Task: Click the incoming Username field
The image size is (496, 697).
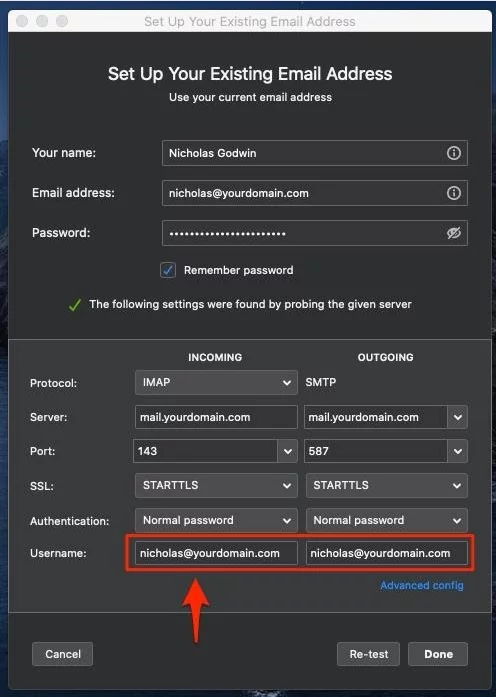Action: coord(216,553)
